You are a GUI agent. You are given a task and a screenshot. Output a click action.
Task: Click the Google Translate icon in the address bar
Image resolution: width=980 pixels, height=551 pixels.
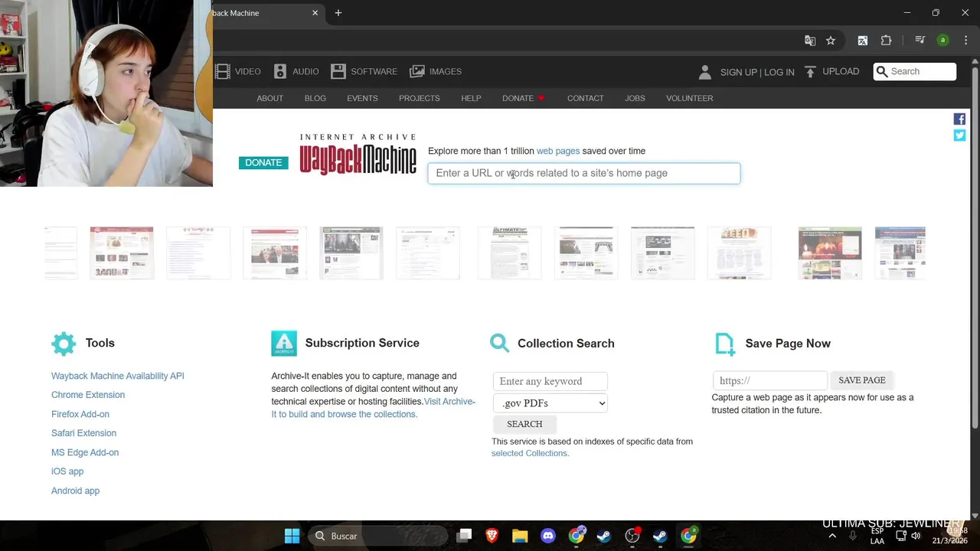(x=810, y=41)
